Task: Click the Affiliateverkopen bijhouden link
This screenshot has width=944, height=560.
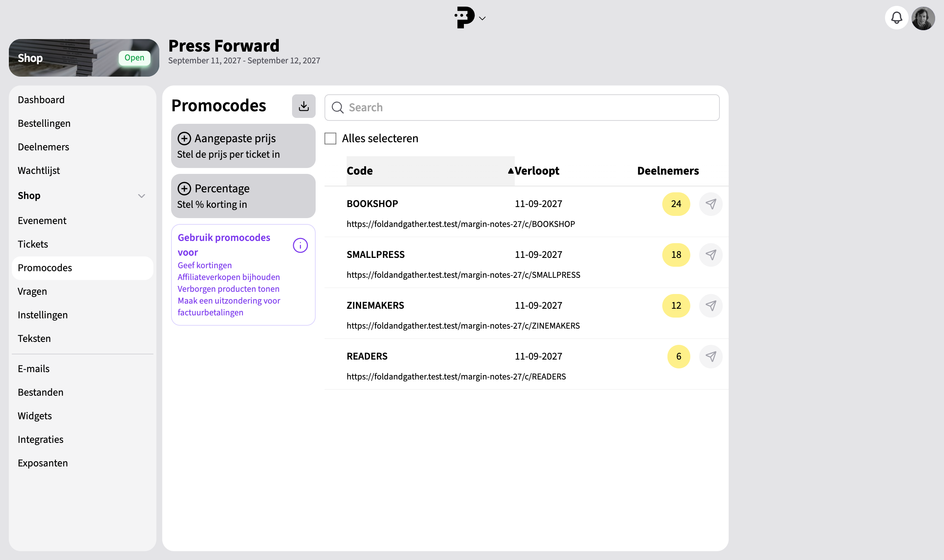Action: 229,277
